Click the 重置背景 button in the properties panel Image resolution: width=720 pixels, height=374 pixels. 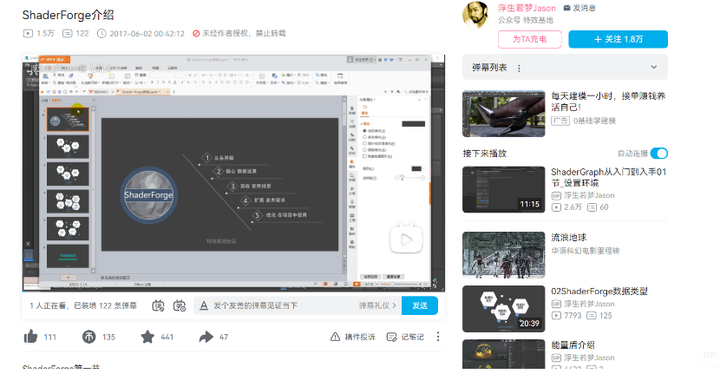[393, 277]
